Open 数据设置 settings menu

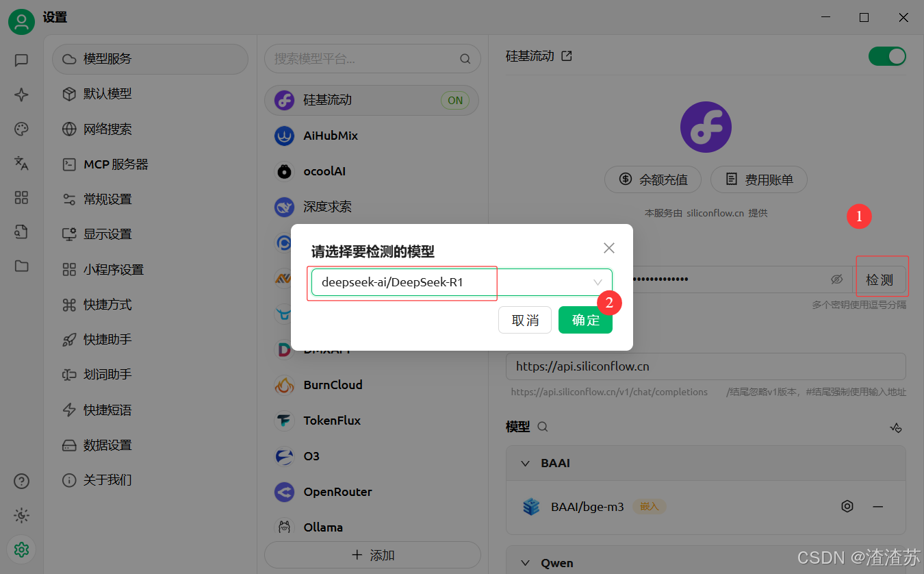click(150, 445)
